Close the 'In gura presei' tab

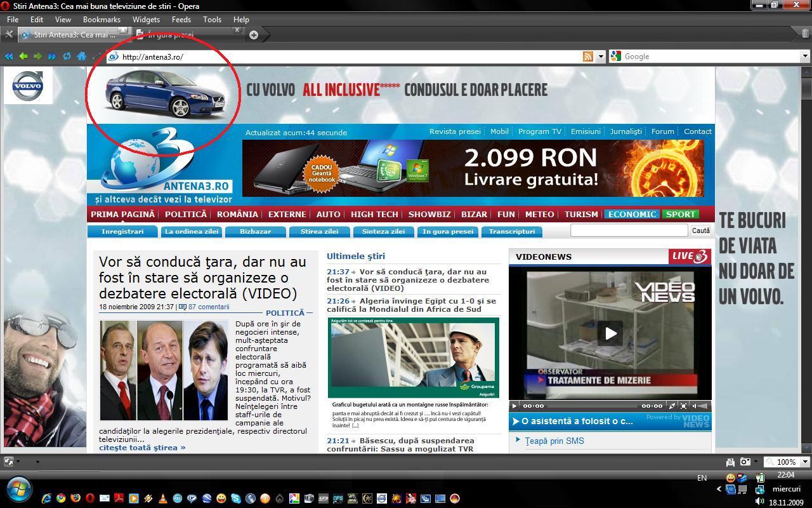click(x=237, y=30)
